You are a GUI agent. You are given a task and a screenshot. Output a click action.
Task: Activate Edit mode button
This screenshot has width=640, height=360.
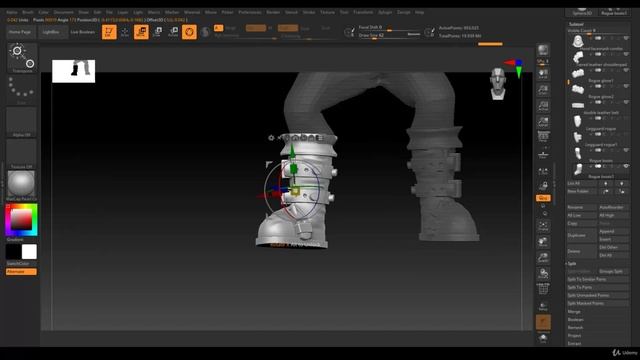(109, 32)
